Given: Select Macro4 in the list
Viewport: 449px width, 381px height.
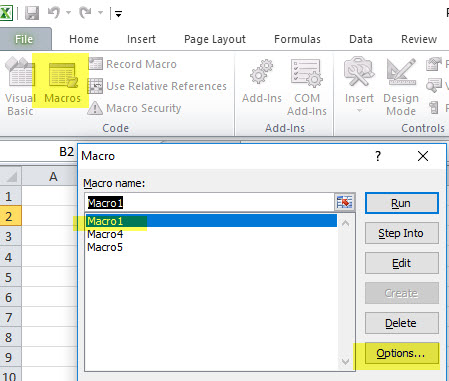Looking at the screenshot, I should [x=105, y=234].
